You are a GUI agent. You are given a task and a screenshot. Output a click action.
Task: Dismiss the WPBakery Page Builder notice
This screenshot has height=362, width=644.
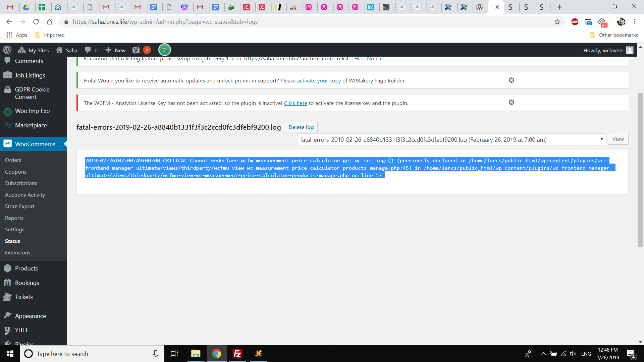pos(512,80)
